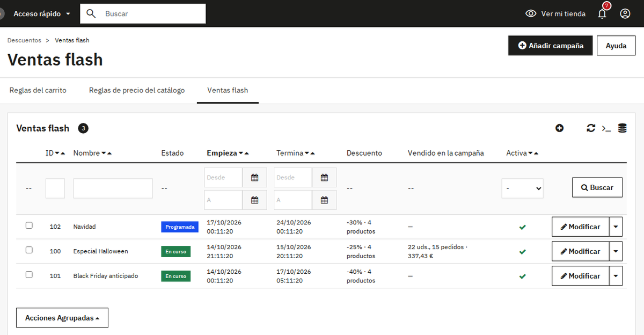The width and height of the screenshot is (644, 335).
Task: Sort ID column ascending arrow
Action: pyautogui.click(x=63, y=154)
